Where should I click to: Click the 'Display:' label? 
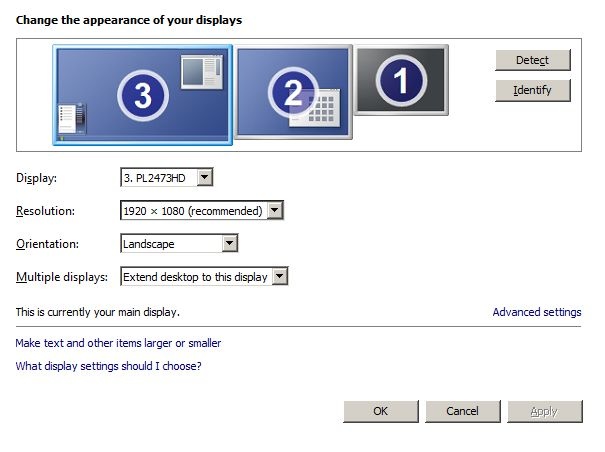(x=36, y=178)
